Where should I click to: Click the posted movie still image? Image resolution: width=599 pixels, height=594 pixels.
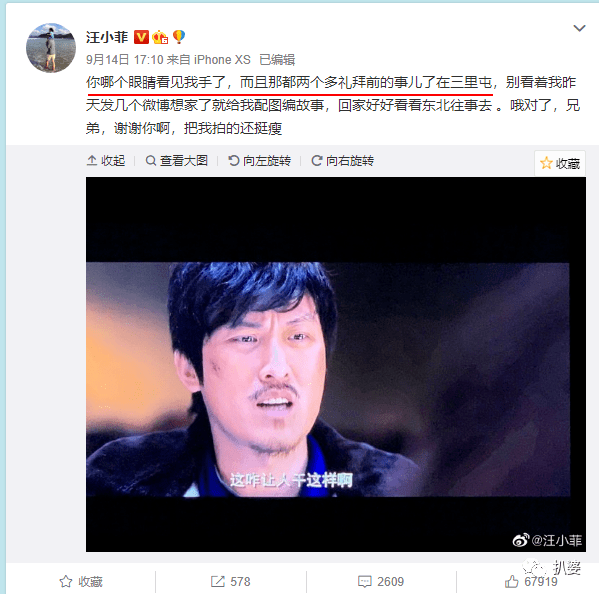click(335, 364)
